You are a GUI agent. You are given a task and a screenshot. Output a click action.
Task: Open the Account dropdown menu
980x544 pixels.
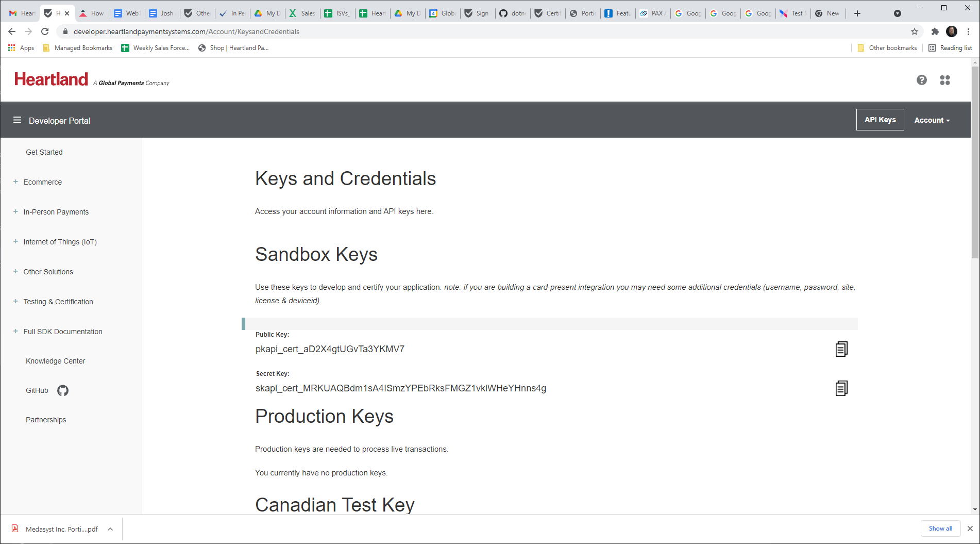(x=932, y=120)
